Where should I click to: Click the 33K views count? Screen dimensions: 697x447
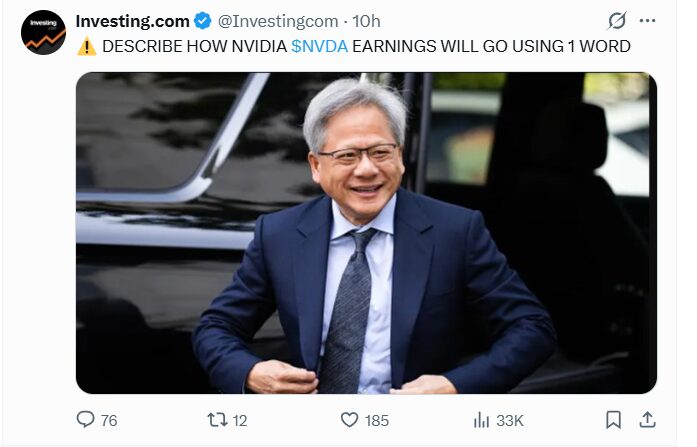[510, 420]
